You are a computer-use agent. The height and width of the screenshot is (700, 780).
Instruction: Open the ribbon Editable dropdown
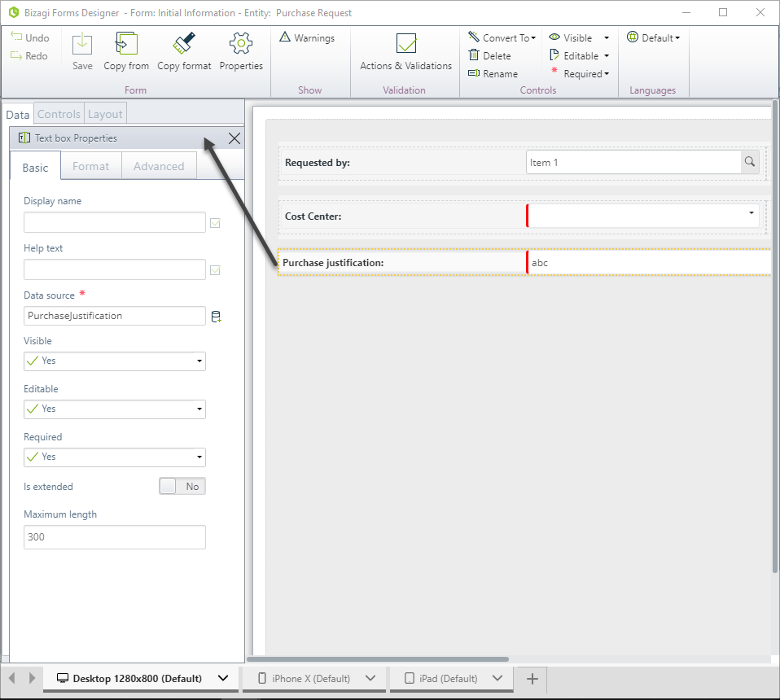coord(607,55)
